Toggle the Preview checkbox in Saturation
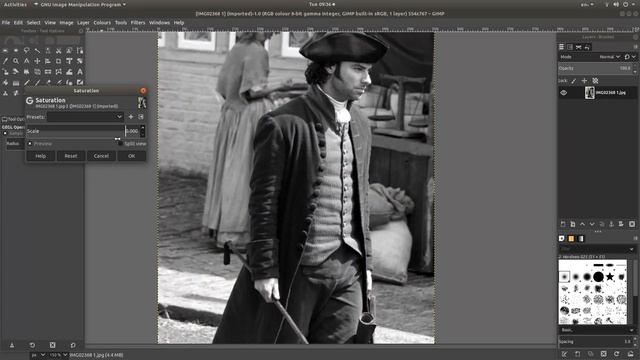640x360 pixels. coord(30,144)
